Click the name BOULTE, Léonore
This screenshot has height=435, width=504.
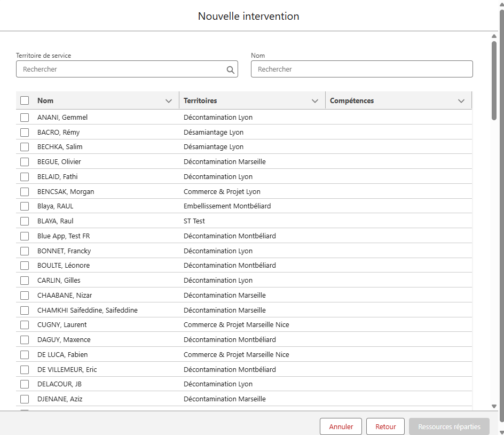point(64,266)
